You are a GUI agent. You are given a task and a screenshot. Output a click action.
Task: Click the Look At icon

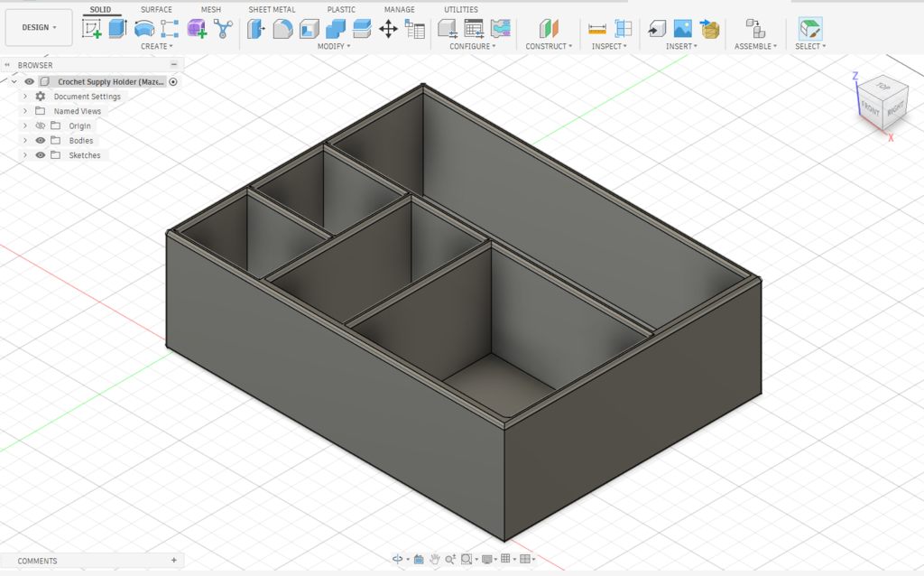coord(419,559)
